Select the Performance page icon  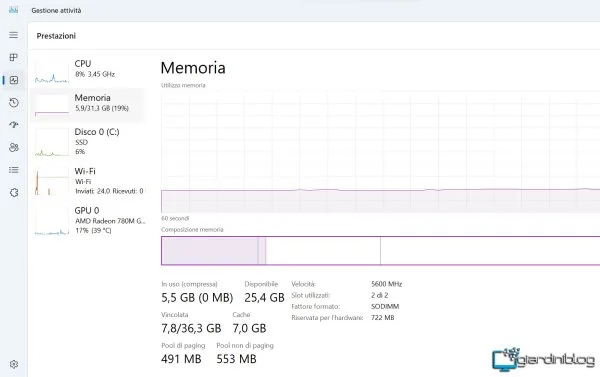[x=14, y=80]
